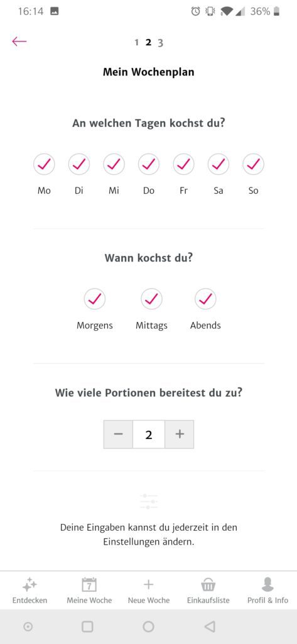Screen dimensions: 297x644
Task: Toggle the Abends meal time
Action: pyautogui.click(x=205, y=299)
